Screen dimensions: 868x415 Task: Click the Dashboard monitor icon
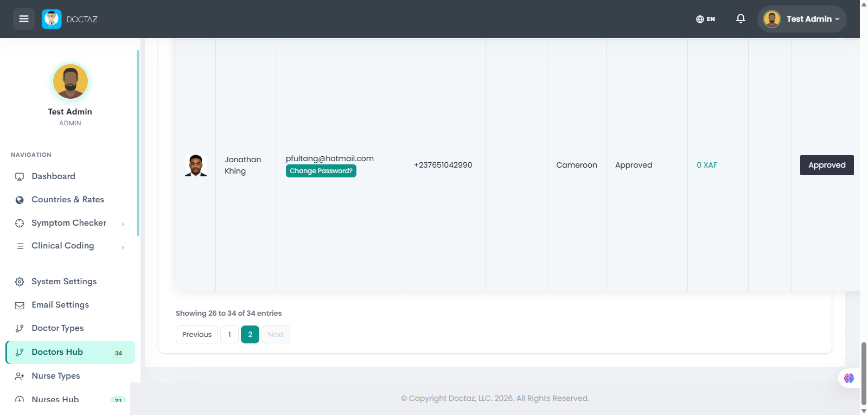20,176
